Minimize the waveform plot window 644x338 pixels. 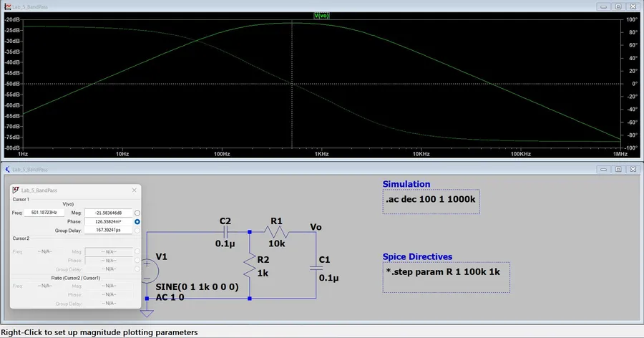(x=603, y=6)
